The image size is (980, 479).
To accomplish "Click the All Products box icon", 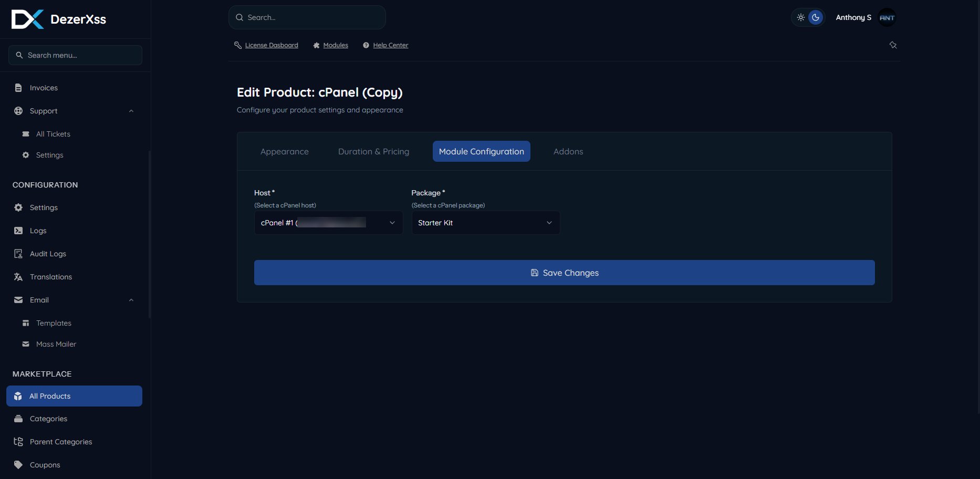I will [18, 396].
